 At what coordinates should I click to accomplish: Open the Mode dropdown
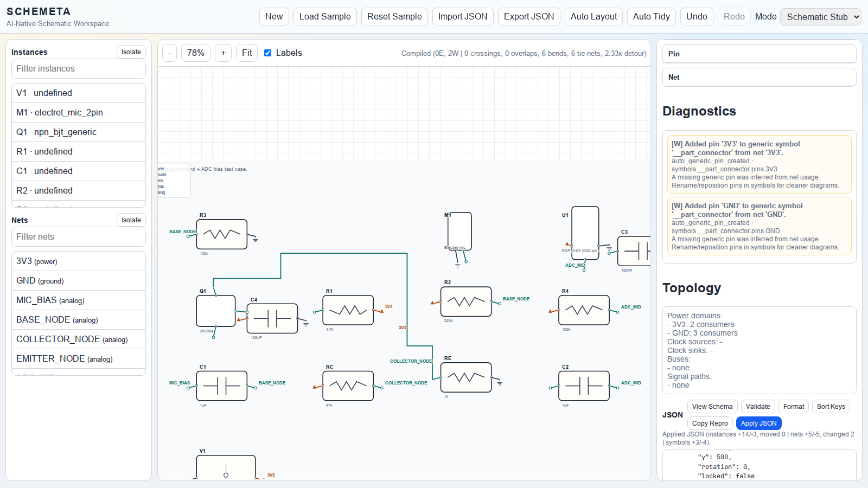pyautogui.click(x=820, y=17)
